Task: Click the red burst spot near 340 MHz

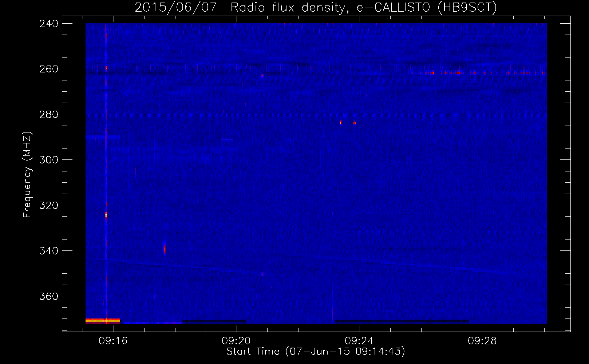Action: (165, 249)
